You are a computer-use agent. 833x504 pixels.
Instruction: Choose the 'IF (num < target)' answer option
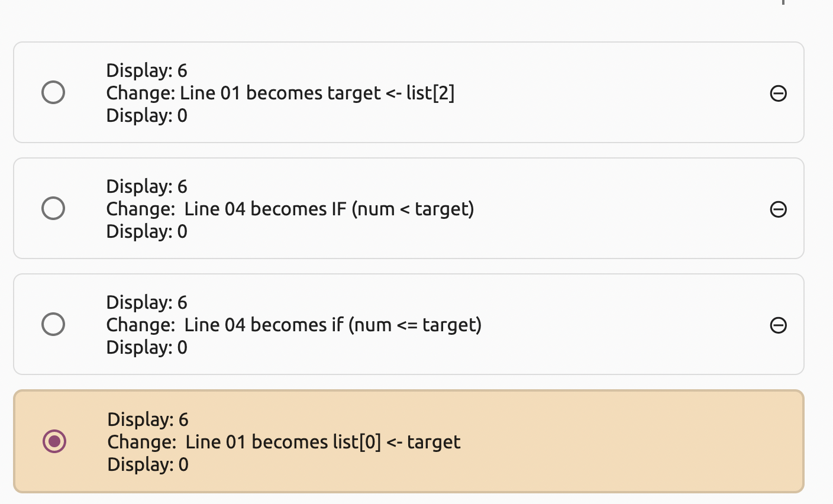coord(53,208)
